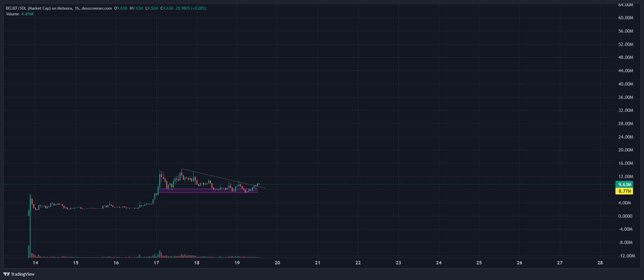Click date 26 on the time axis
This screenshot has height=280, width=644.
(x=519, y=263)
